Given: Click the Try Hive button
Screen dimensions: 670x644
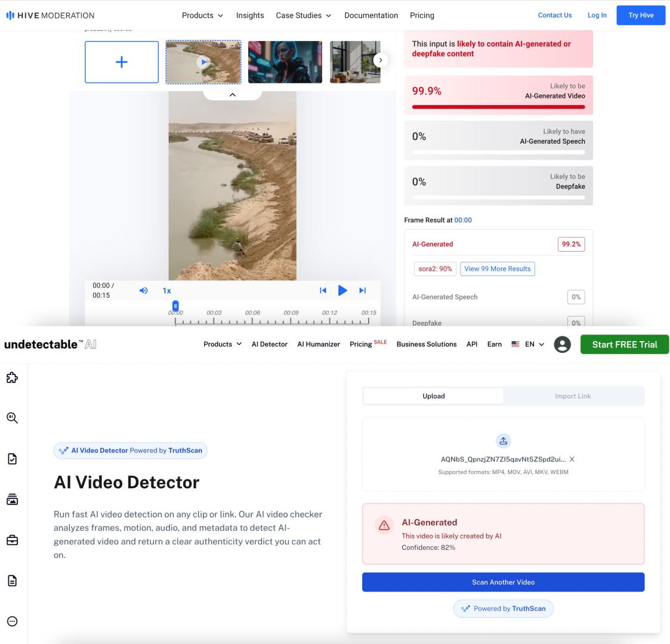Looking at the screenshot, I should point(641,15).
